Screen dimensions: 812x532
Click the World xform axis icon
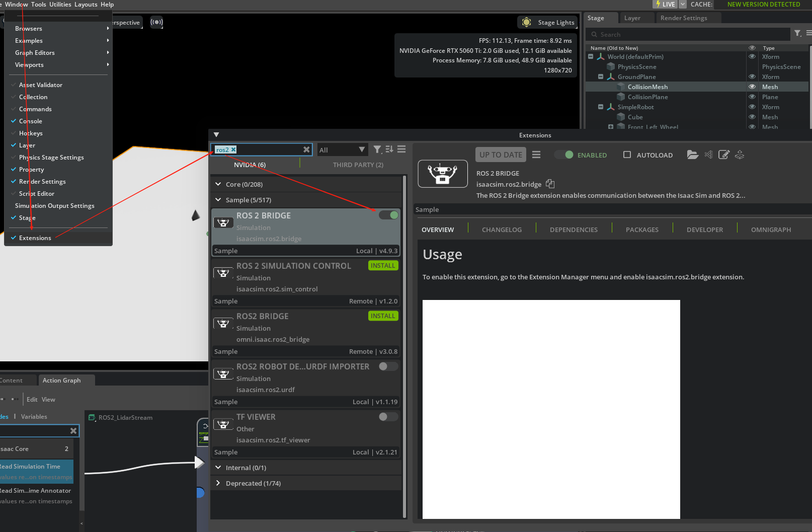[x=601, y=57]
